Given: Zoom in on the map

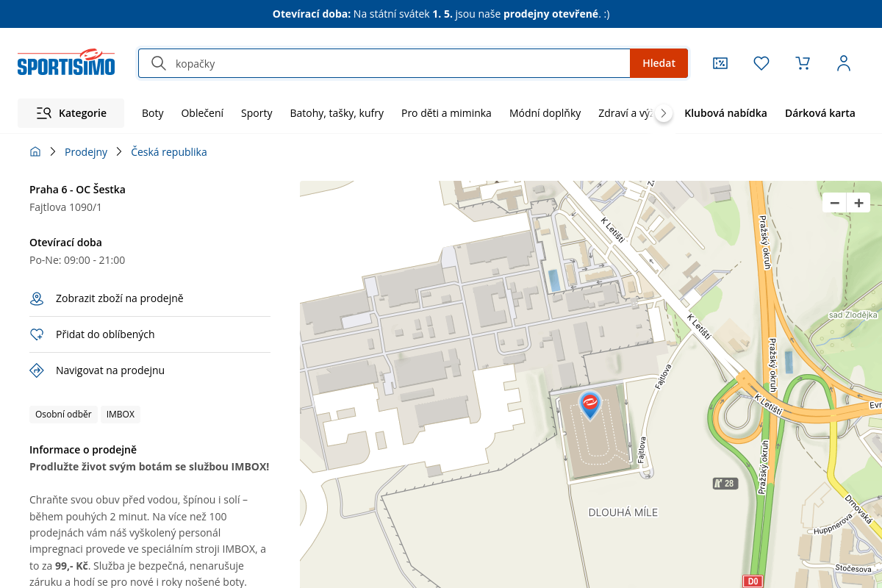Looking at the screenshot, I should coord(858,203).
